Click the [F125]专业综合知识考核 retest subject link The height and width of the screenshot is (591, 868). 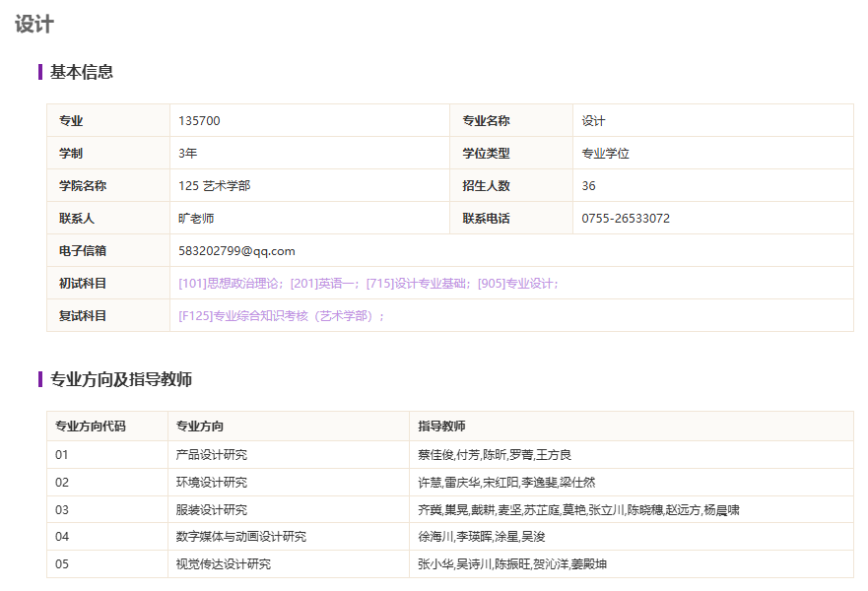(281, 316)
